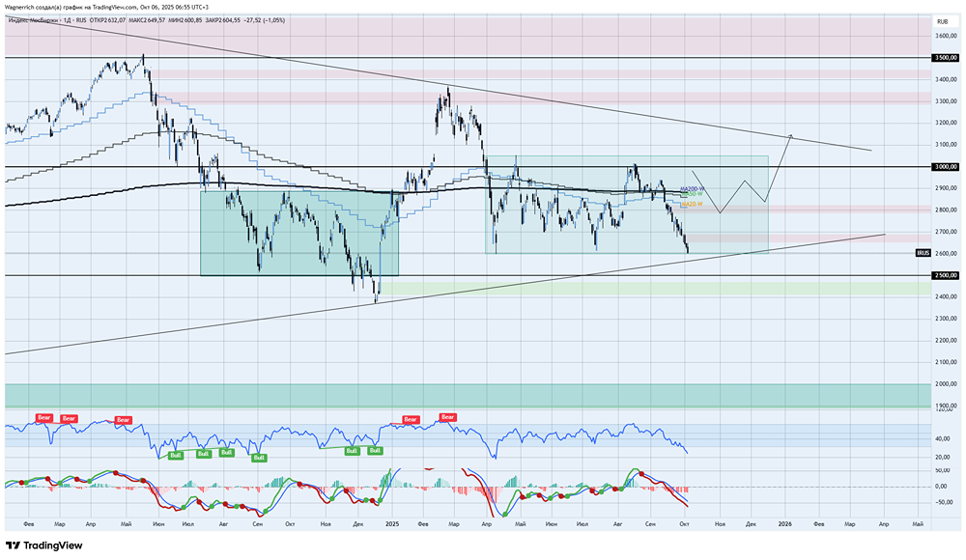This screenshot has width=966, height=560.
Task: Click the МАКС 2 649,57 high value
Action: 147,20
